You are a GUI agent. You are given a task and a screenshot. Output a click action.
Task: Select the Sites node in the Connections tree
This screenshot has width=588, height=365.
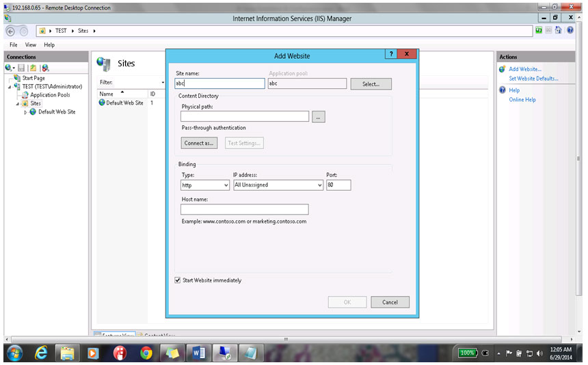click(36, 103)
